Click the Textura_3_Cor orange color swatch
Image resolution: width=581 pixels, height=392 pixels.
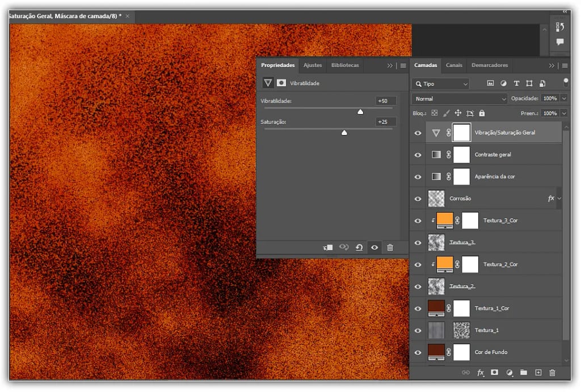pyautogui.click(x=445, y=221)
